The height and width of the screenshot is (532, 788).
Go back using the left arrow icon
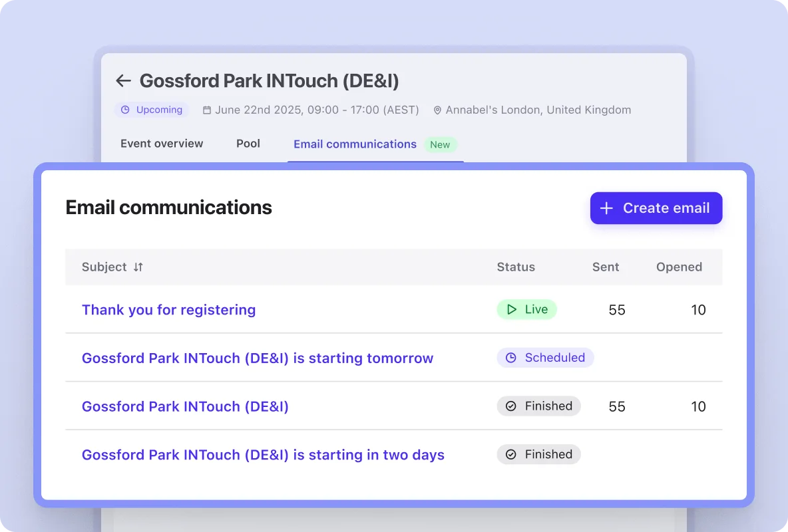123,80
